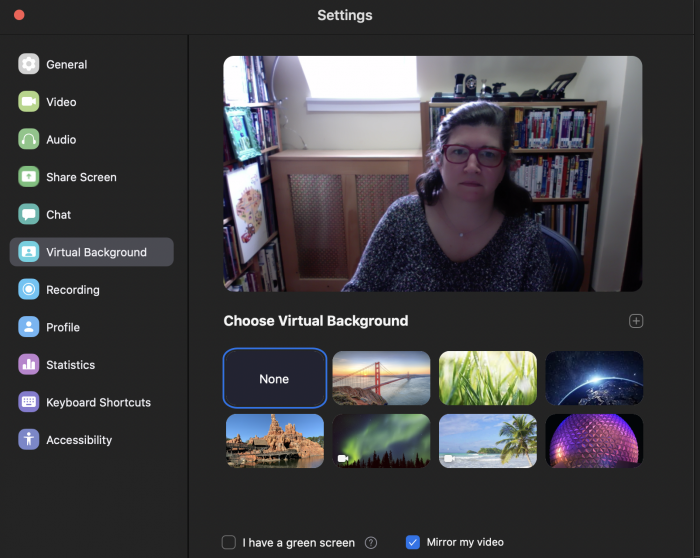Choose the palm tree beach video background
This screenshot has width=700, height=558.
[488, 441]
